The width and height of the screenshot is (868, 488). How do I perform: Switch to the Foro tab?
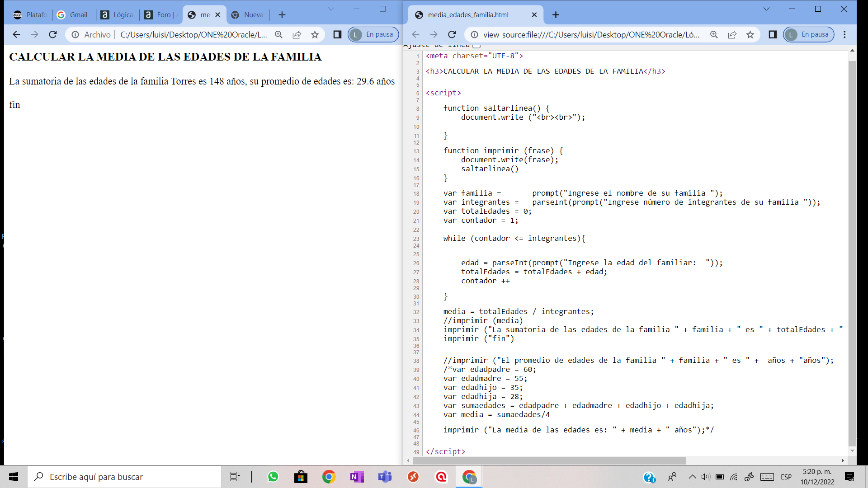(x=160, y=15)
